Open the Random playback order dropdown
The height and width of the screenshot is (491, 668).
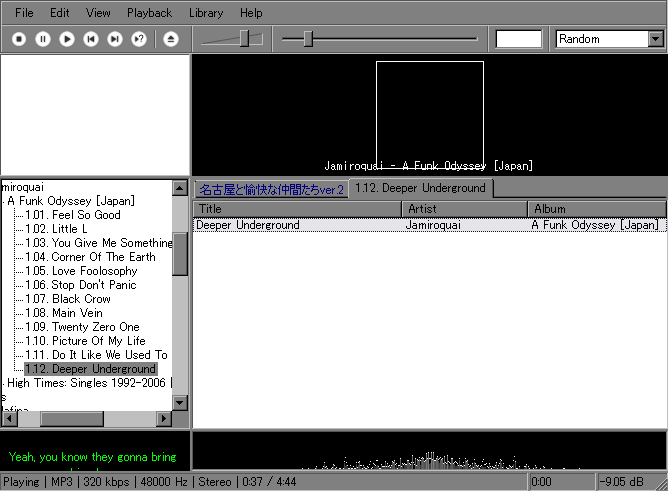[656, 39]
